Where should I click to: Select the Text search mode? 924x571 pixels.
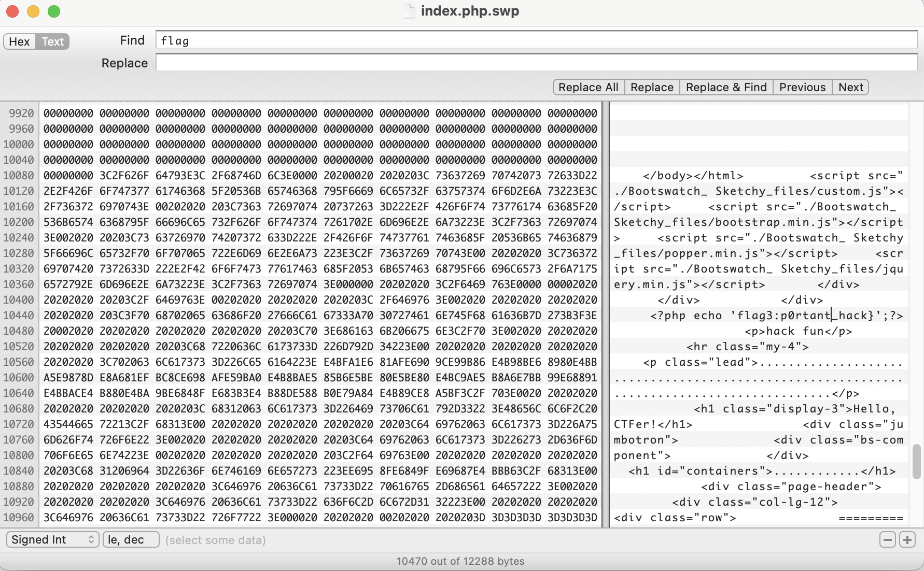52,41
